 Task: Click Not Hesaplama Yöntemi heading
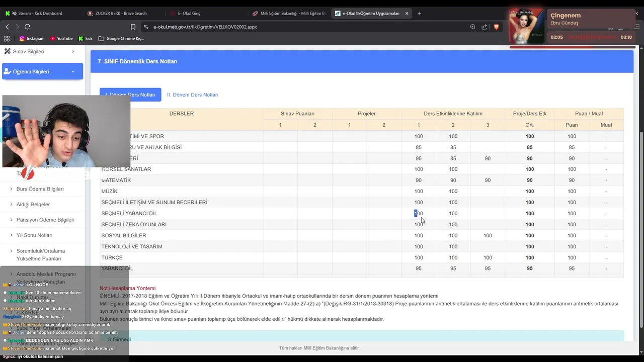coord(127,288)
